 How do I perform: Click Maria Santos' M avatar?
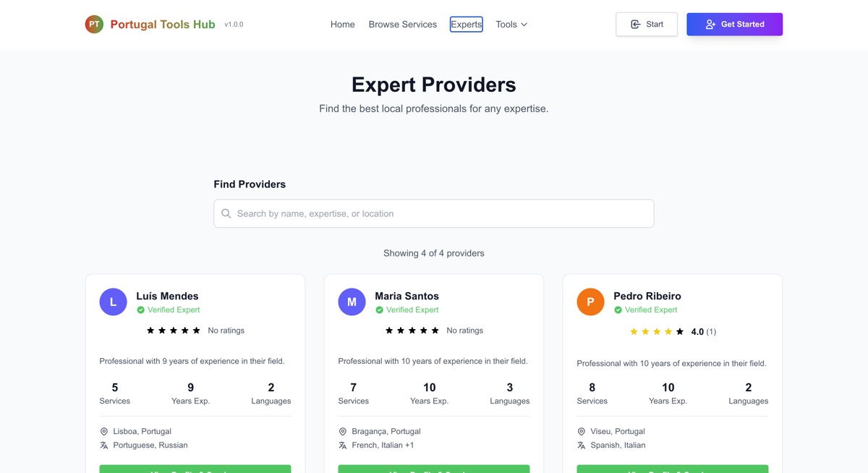(352, 302)
